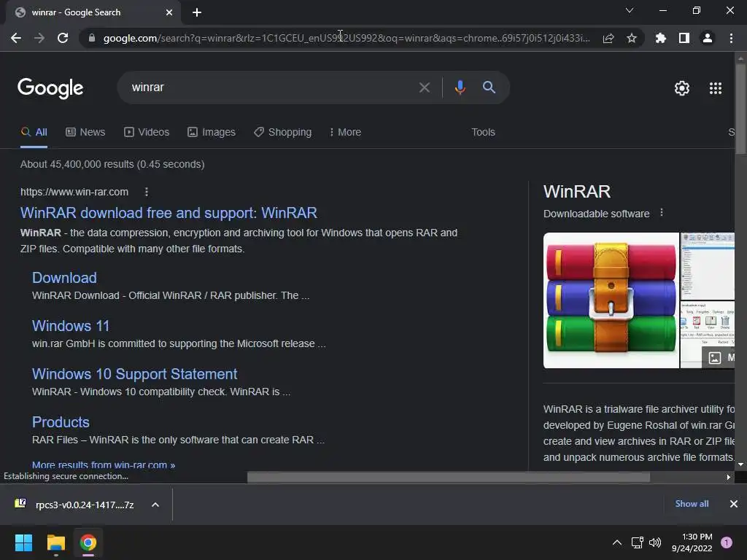Open options for win-rar.com result

point(147,192)
